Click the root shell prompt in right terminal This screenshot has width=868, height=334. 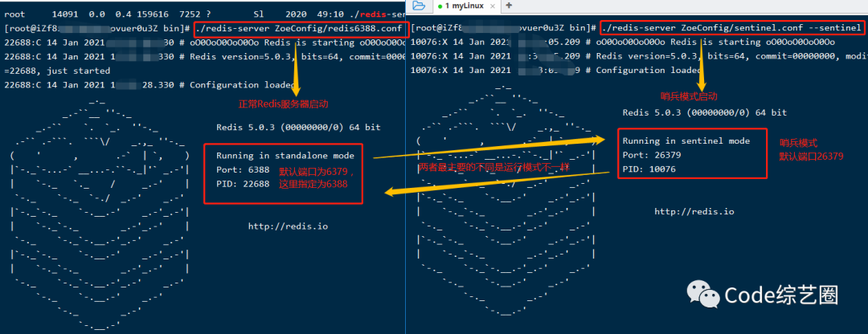click(504, 27)
